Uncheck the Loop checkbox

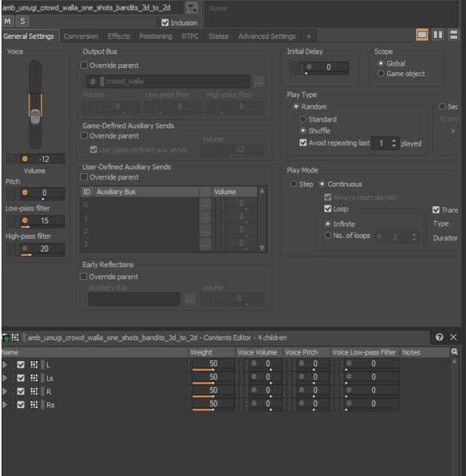[317, 210]
